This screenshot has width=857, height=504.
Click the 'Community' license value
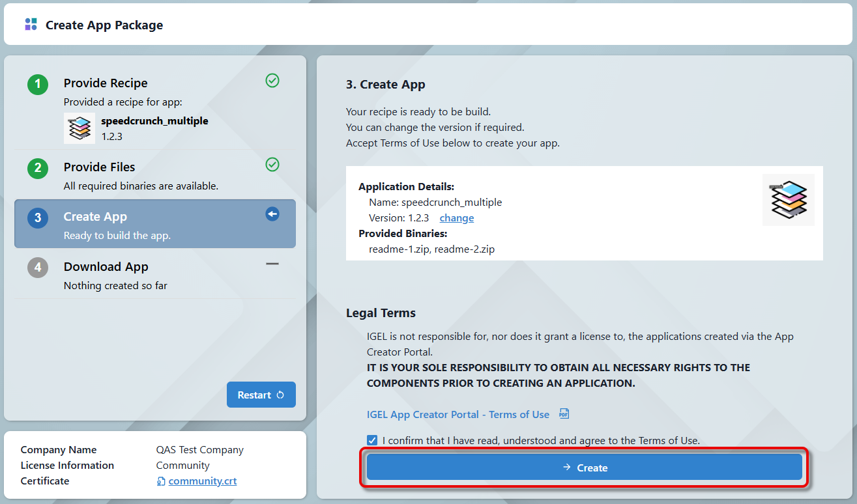[183, 466]
